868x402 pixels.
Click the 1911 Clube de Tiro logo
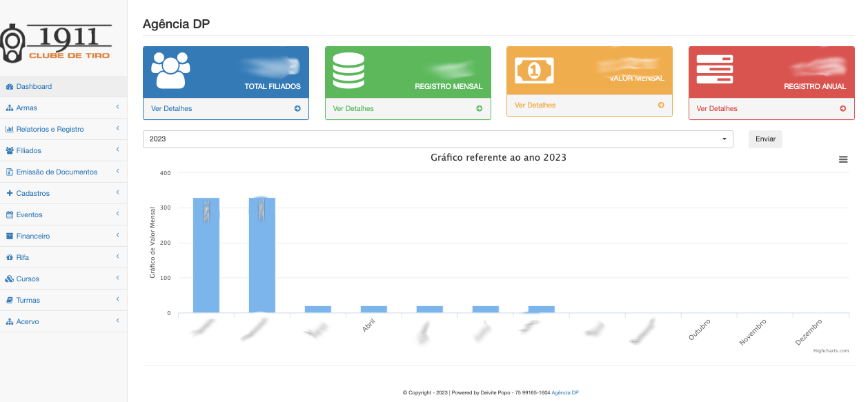point(57,43)
